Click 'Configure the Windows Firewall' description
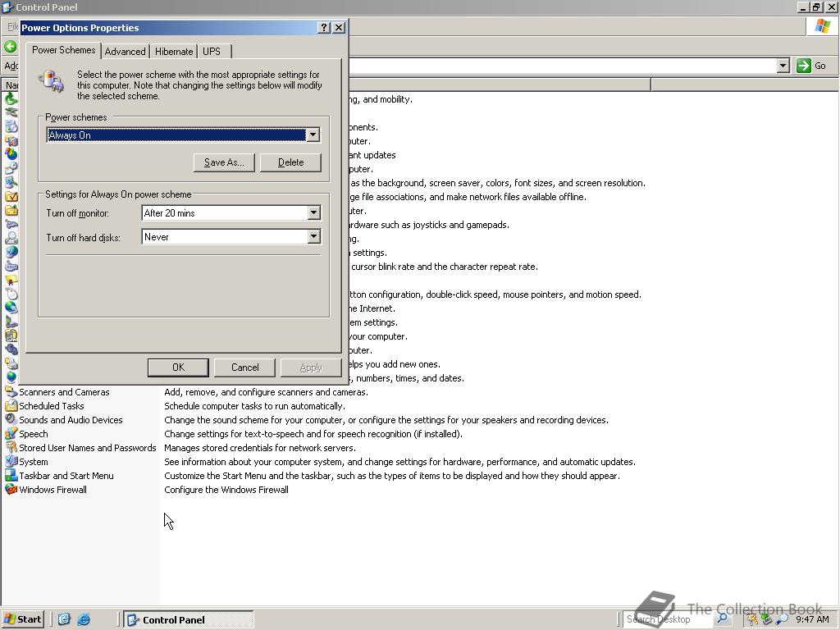The height and width of the screenshot is (630, 840). click(x=226, y=490)
